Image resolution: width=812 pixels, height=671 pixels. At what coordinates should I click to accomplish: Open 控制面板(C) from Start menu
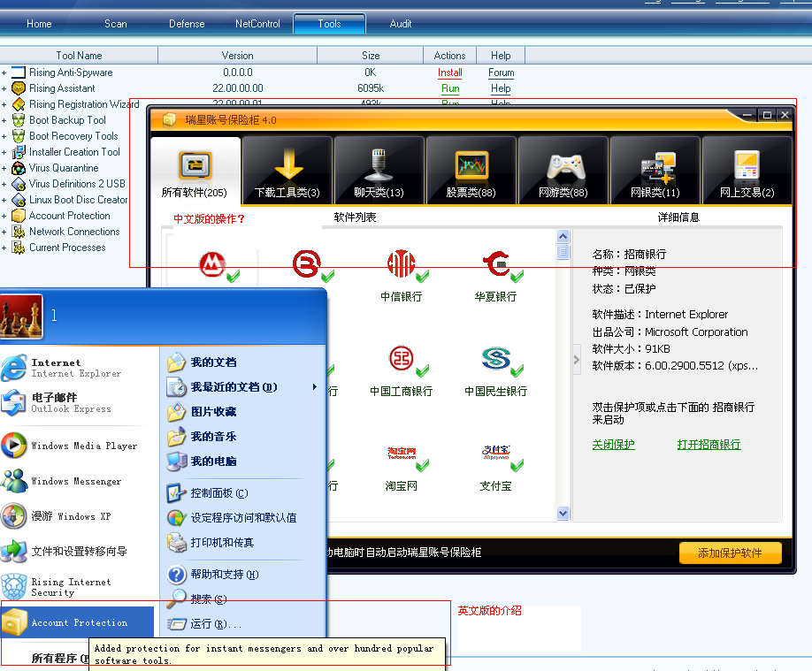(219, 493)
